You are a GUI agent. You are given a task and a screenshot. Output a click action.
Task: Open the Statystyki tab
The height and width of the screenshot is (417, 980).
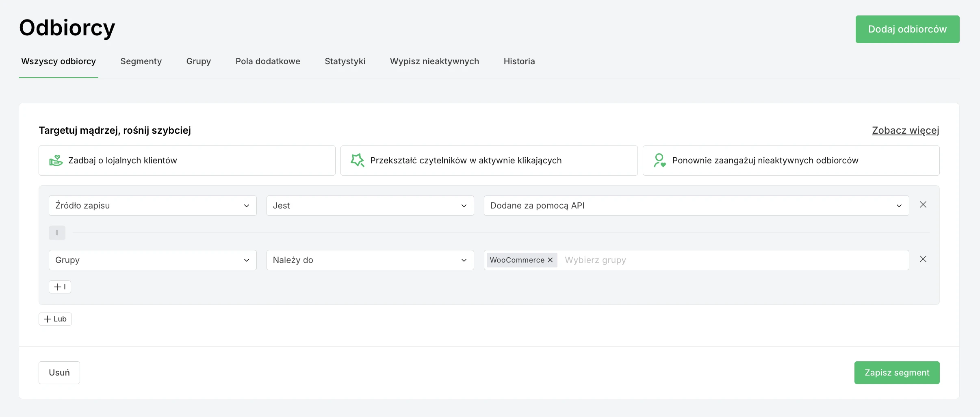(345, 61)
